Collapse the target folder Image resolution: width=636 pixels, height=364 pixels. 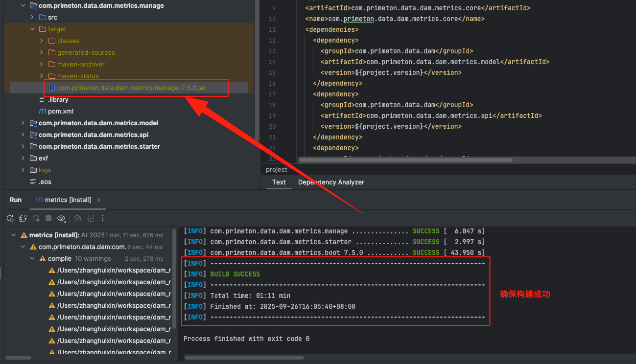coord(32,29)
